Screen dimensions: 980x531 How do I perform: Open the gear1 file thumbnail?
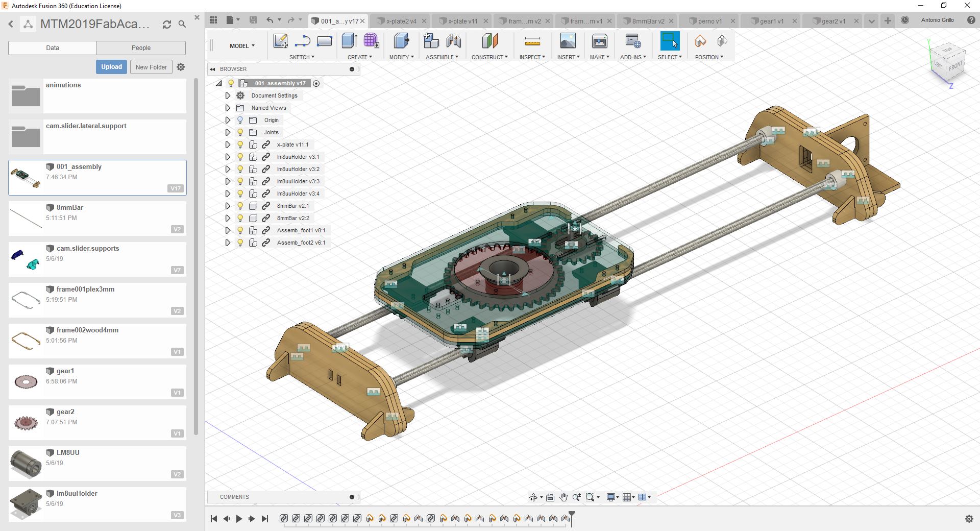(x=26, y=381)
